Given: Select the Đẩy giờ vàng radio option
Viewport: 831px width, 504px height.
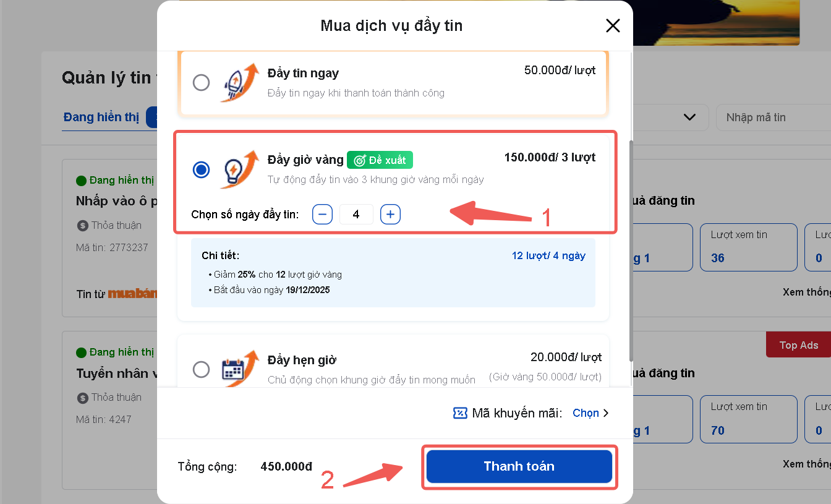Looking at the screenshot, I should [x=201, y=169].
